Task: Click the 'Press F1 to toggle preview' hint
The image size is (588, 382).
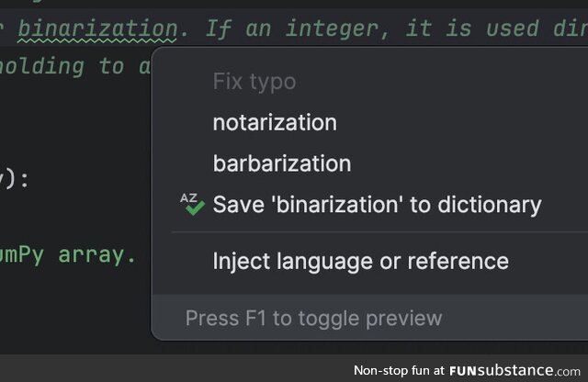Action: (x=313, y=319)
